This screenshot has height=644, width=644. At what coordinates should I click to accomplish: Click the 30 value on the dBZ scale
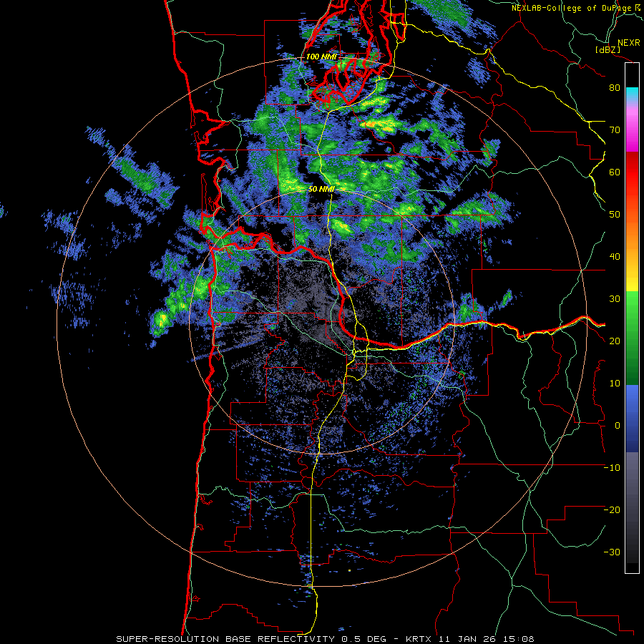615,299
